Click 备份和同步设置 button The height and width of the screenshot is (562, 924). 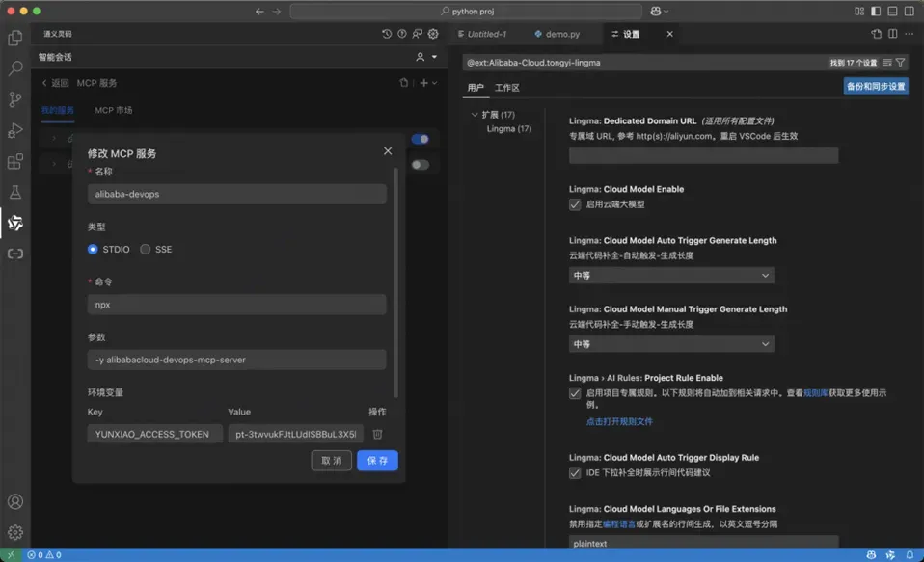(x=876, y=87)
